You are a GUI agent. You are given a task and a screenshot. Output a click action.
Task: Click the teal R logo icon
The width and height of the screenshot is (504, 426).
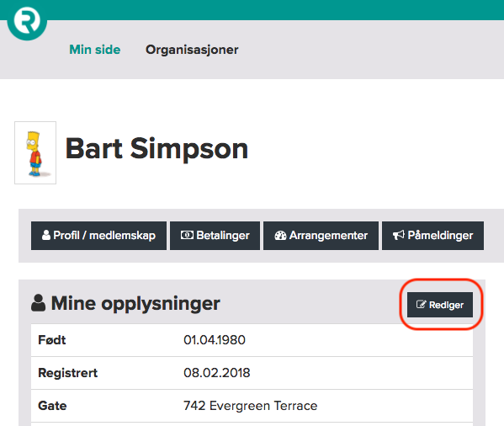(27, 20)
